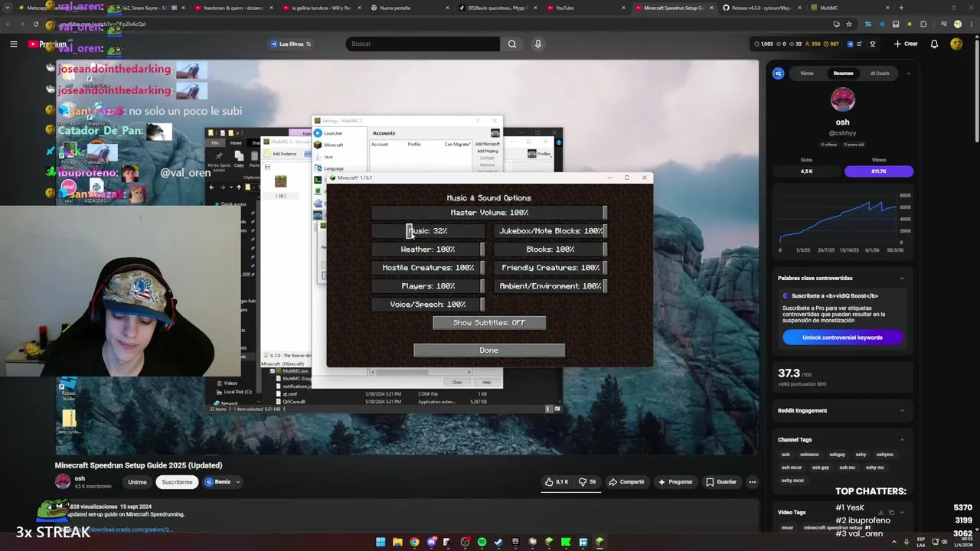Click the 'oshmcsr' channel tag
Image resolution: width=980 pixels, height=551 pixels.
point(809,455)
